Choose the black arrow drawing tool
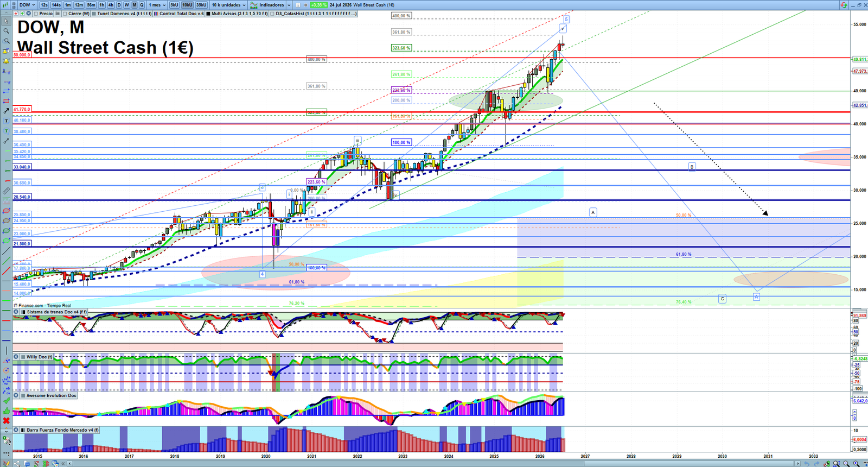The width and height of the screenshot is (868, 467). point(6,111)
